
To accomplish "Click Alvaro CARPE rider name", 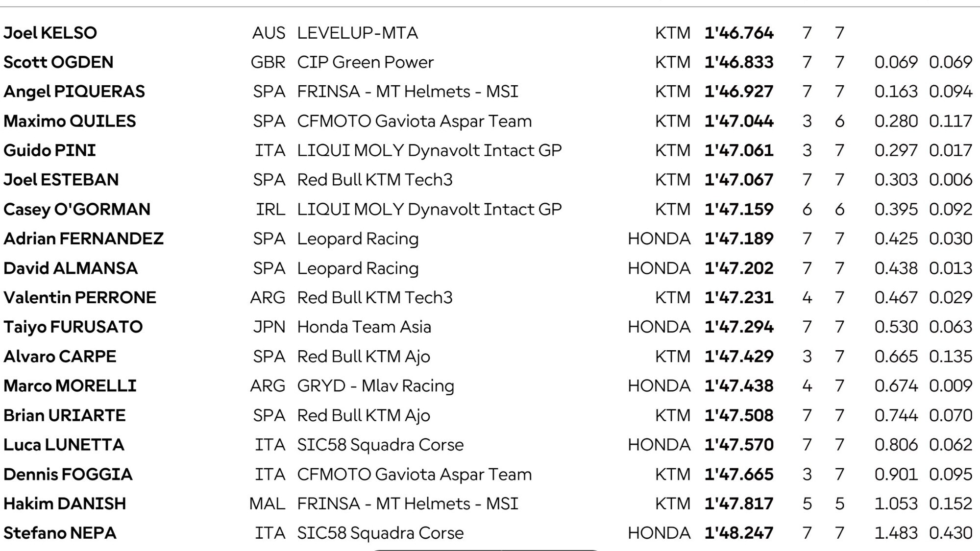I will click(x=60, y=356).
